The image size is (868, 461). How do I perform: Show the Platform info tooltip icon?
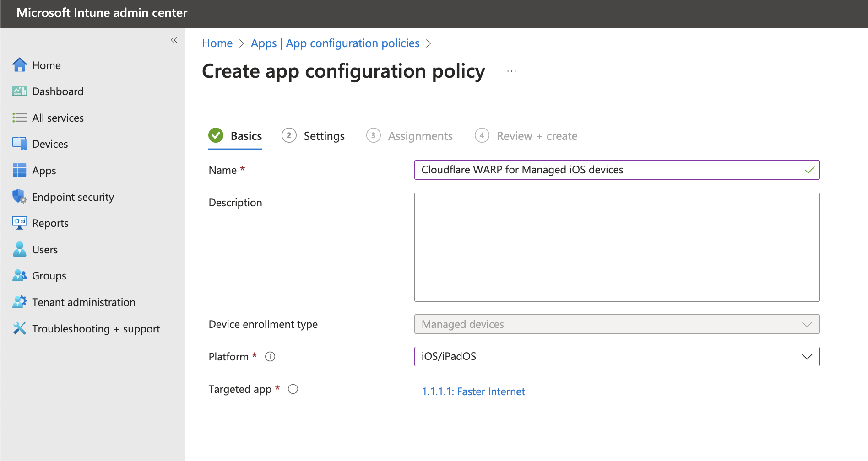click(x=270, y=357)
